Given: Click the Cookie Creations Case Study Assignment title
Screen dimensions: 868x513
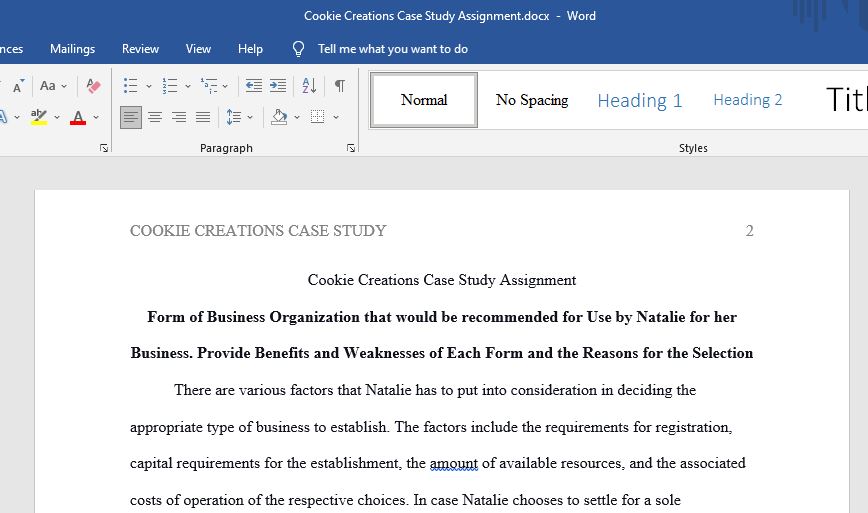Looking at the screenshot, I should tap(442, 280).
